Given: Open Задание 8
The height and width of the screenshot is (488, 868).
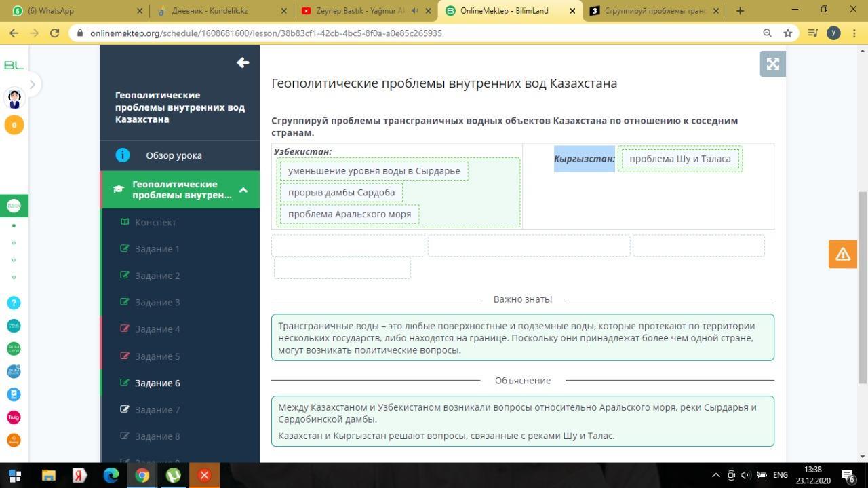Looking at the screenshot, I should pyautogui.click(x=157, y=436).
